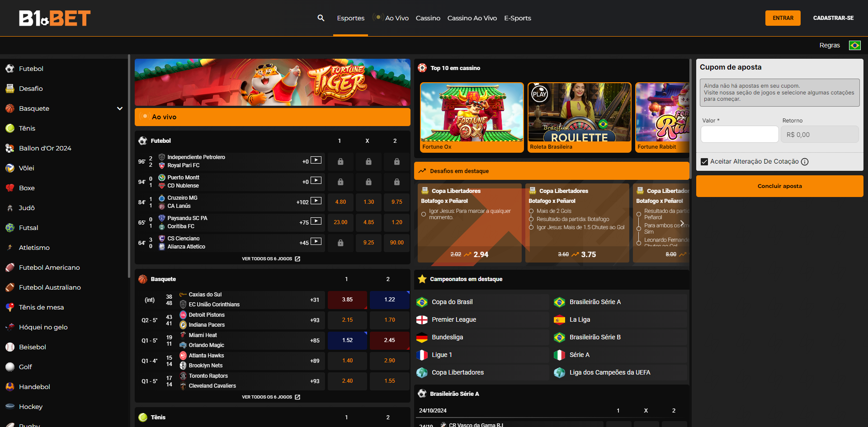Expand Basquete submenu chevron
This screenshot has width=868, height=427.
coord(120,108)
